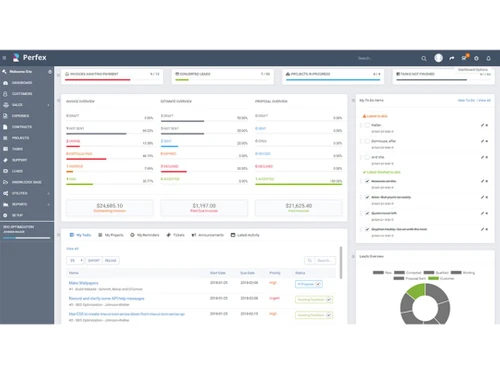Screen dimensions: 500x375
Task: Open the Make Wallpapers task link
Action: (x=83, y=283)
